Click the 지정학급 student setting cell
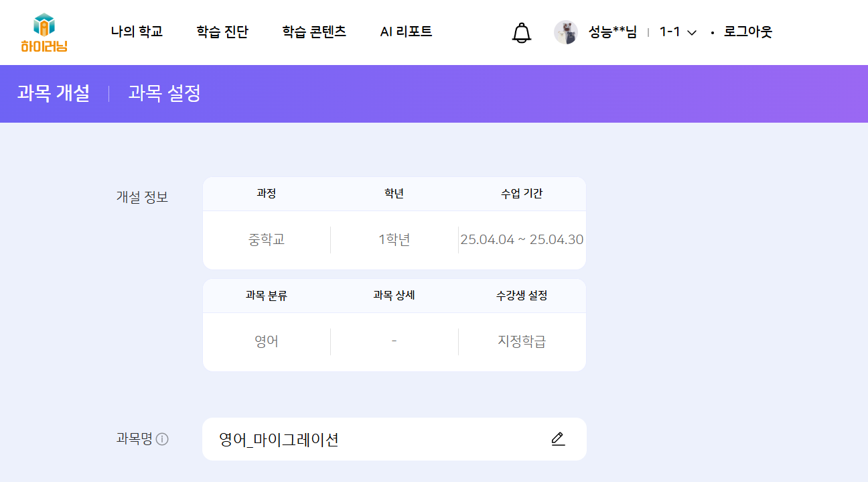868x482 pixels. [522, 342]
